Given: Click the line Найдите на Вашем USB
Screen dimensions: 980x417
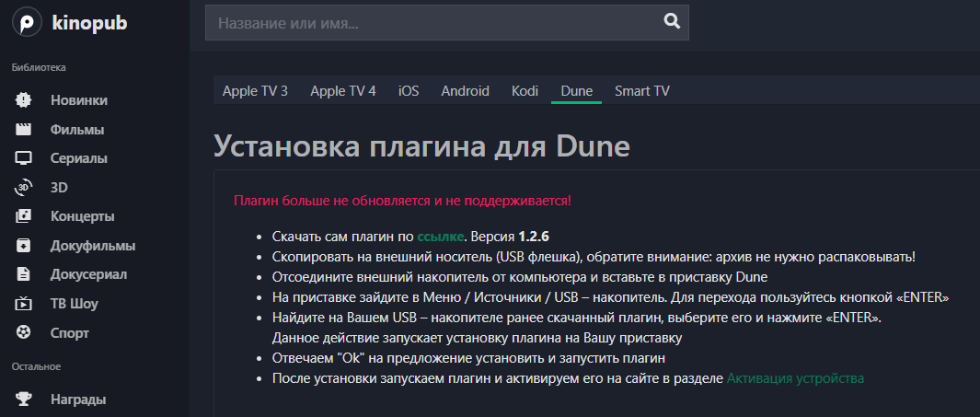Looking at the screenshot, I should tap(576, 318).
